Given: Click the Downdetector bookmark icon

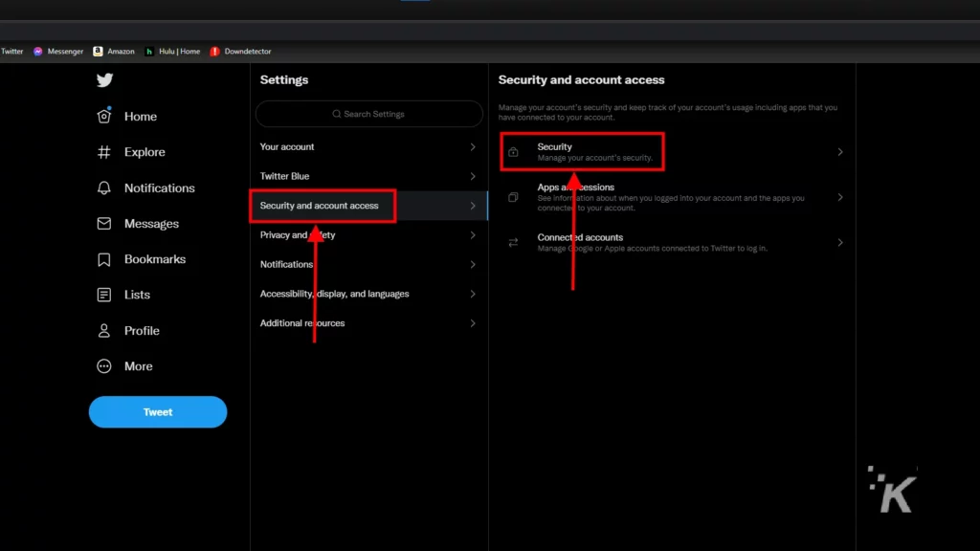Looking at the screenshot, I should coord(214,52).
